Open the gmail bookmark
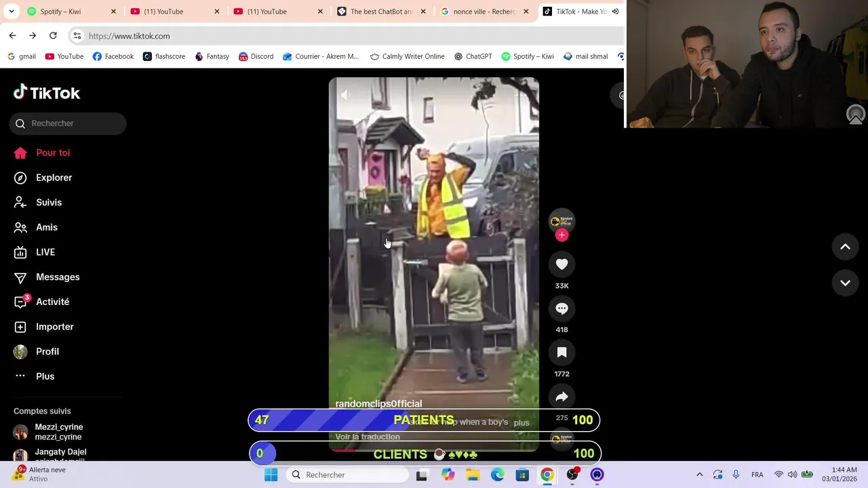Screen dimensions: 868x488 [21, 56]
